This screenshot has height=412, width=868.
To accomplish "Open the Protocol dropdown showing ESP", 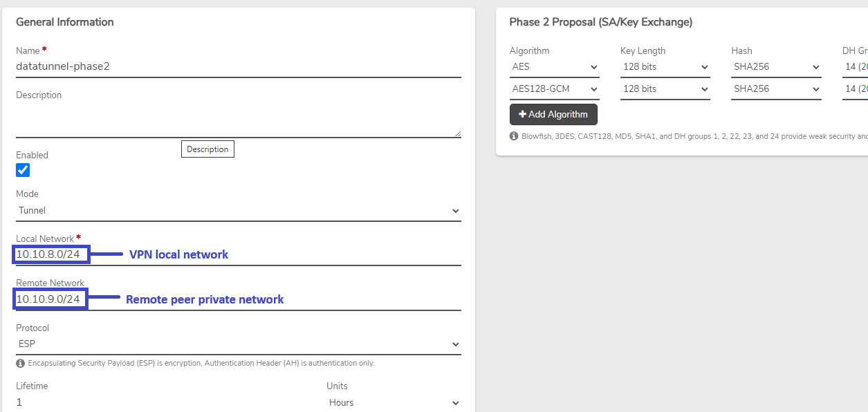I will click(x=239, y=344).
